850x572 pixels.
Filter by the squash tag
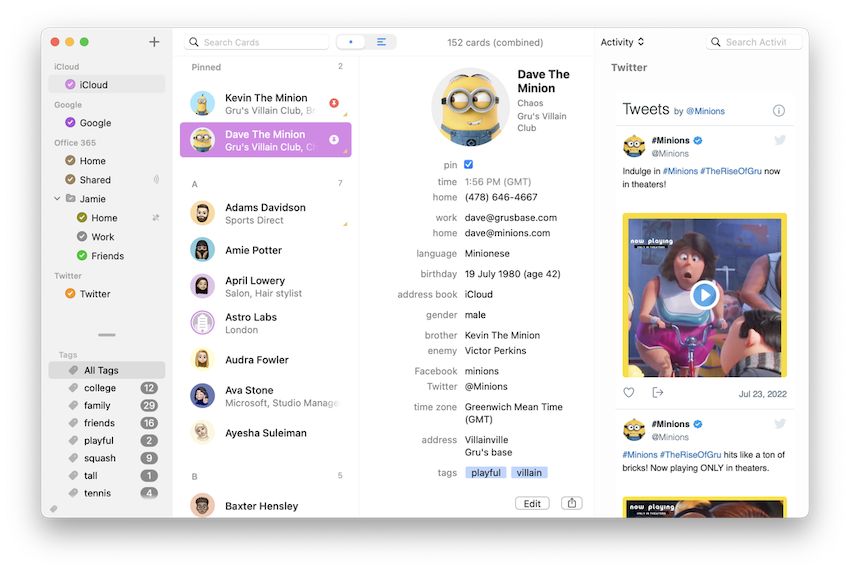pyautogui.click(x=107, y=458)
